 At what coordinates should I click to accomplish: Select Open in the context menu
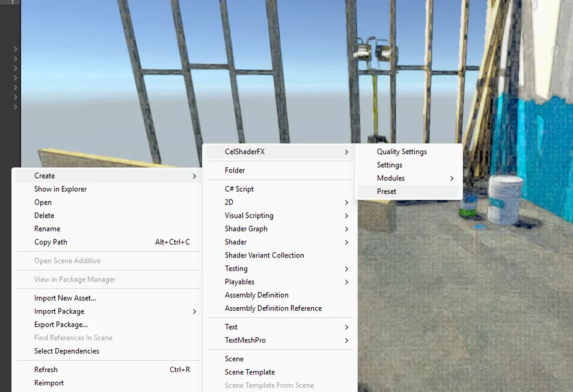pyautogui.click(x=108, y=202)
